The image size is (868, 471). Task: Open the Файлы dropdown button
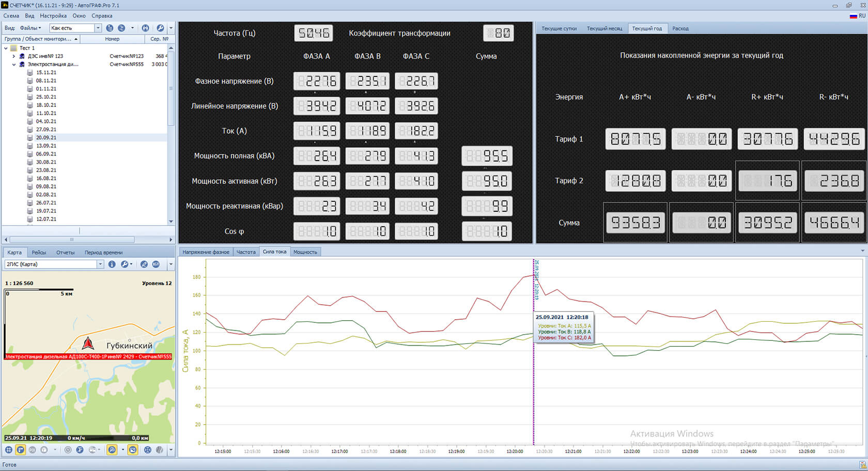coord(30,28)
